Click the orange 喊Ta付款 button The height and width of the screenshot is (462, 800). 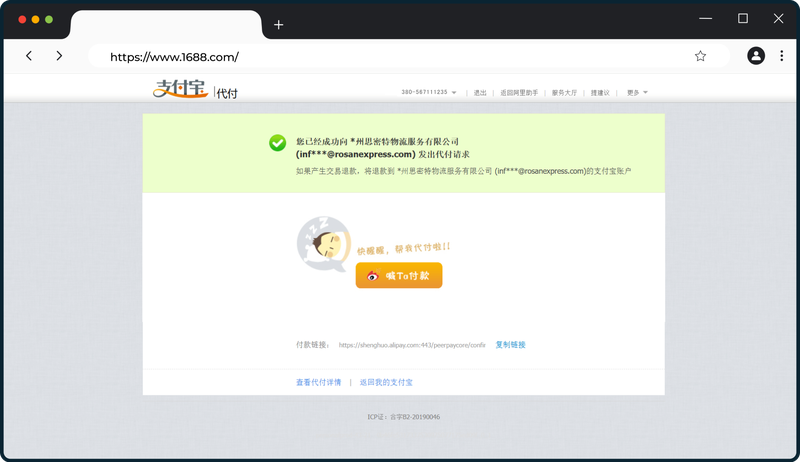tap(399, 275)
